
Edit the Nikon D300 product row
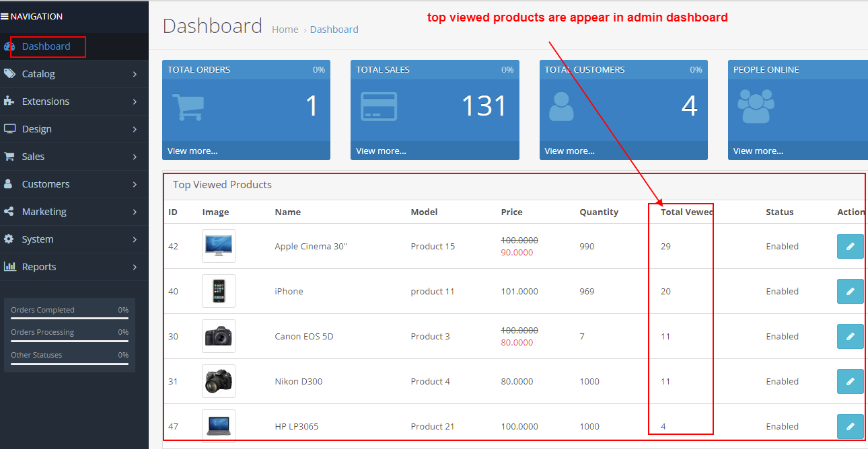point(850,382)
